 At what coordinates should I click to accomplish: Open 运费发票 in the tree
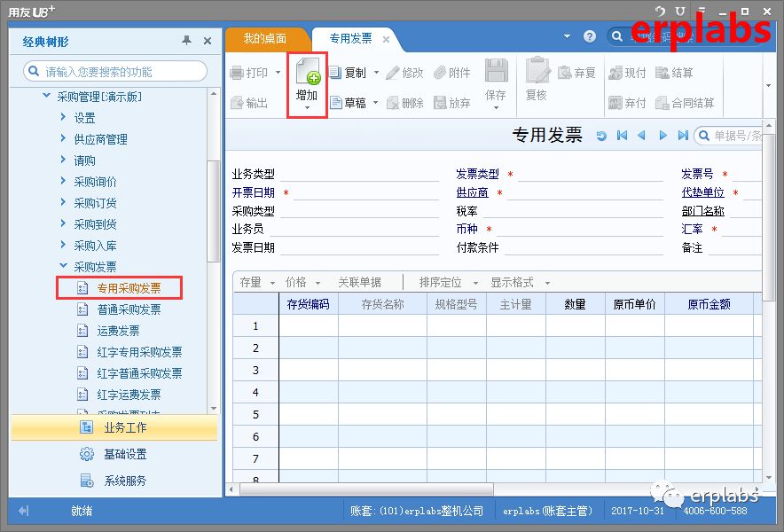point(119,331)
